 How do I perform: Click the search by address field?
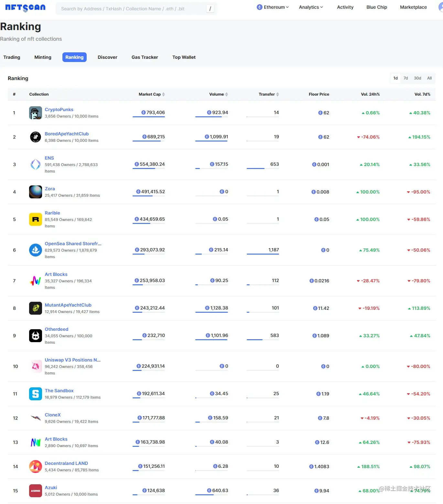(136, 9)
